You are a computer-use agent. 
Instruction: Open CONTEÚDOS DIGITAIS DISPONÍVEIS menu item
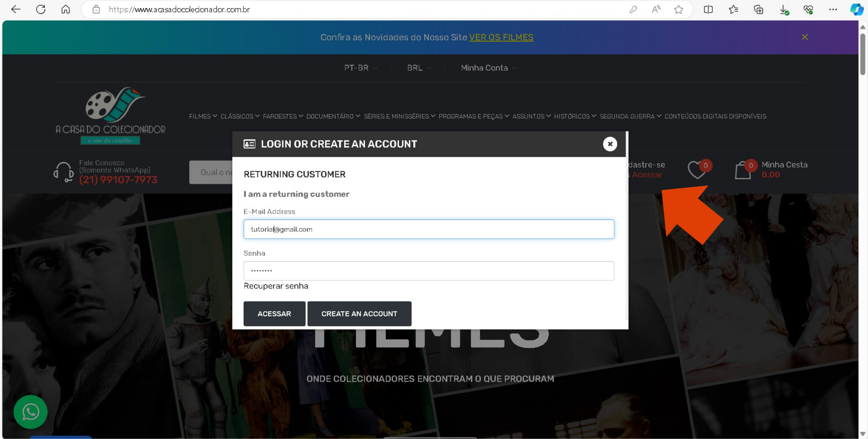(715, 116)
